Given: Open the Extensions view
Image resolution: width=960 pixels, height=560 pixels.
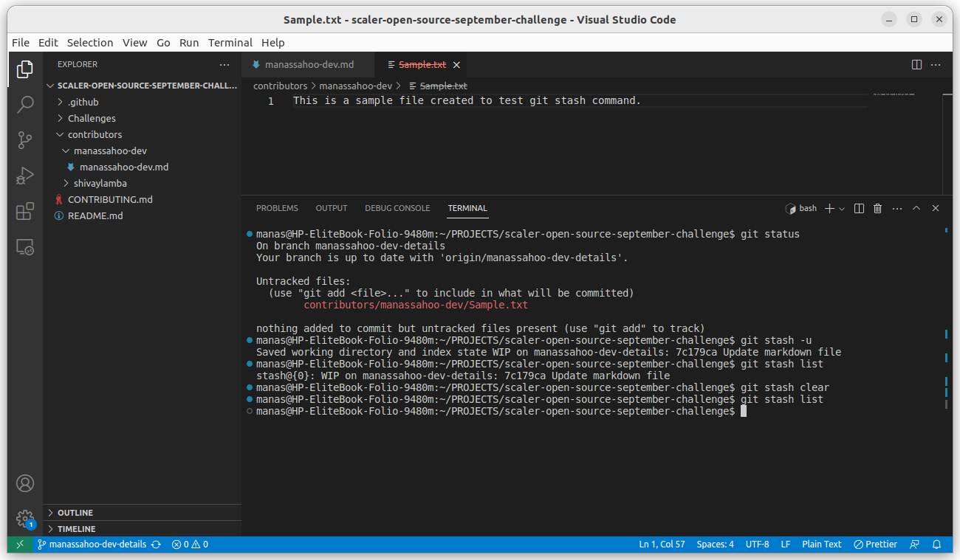Looking at the screenshot, I should [x=25, y=211].
